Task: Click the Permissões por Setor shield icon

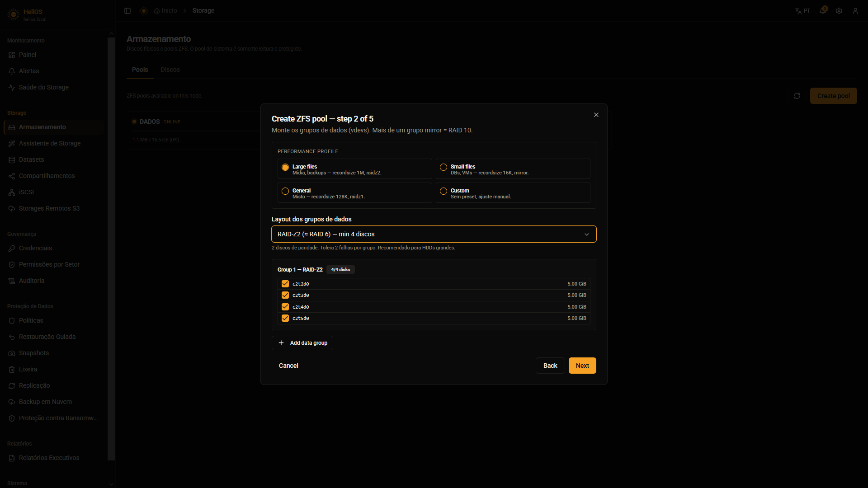Action: point(12,265)
